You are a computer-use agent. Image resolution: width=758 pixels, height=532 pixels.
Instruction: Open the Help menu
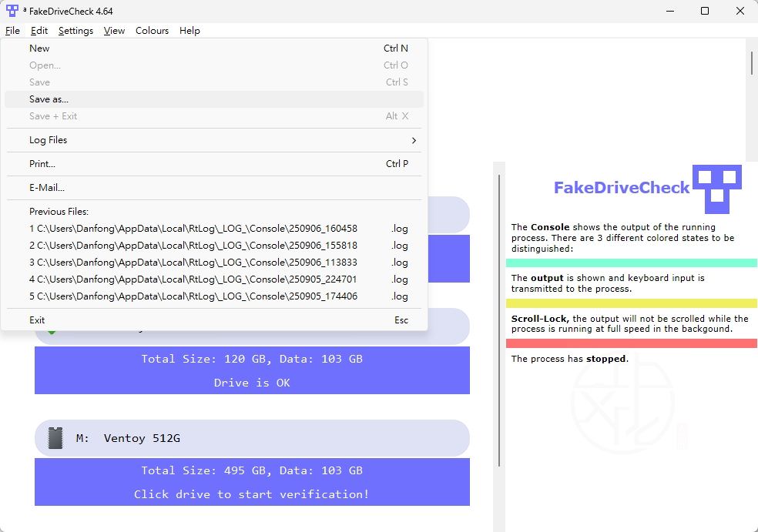189,31
